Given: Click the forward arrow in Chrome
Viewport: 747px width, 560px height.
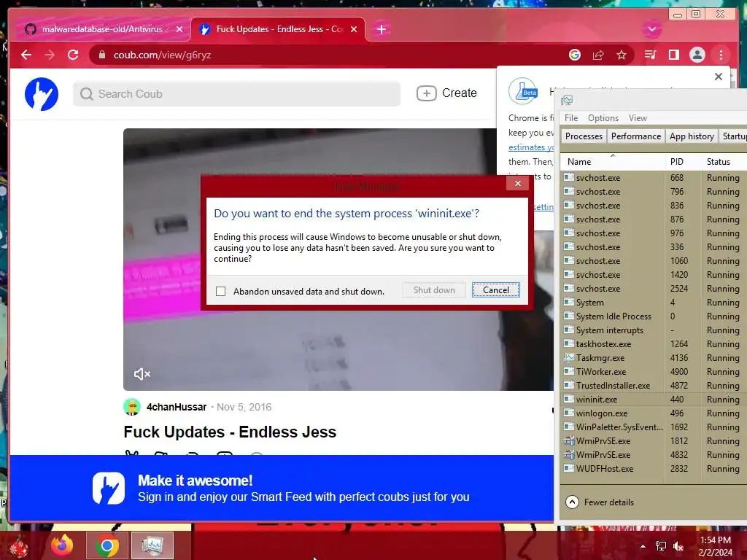Looking at the screenshot, I should [50, 55].
